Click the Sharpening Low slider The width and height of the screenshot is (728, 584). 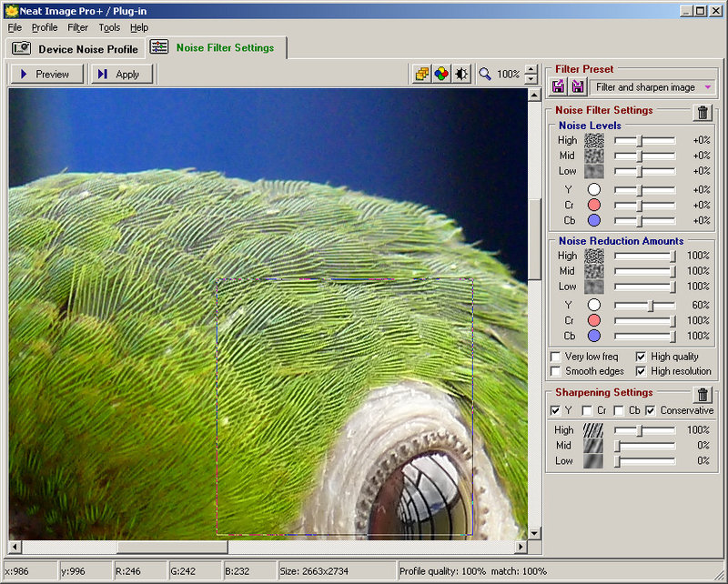pyautogui.click(x=644, y=461)
